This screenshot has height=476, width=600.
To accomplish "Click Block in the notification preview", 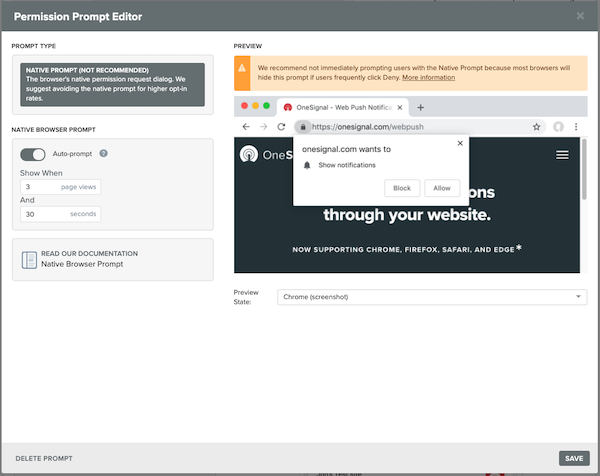I will pyautogui.click(x=402, y=188).
